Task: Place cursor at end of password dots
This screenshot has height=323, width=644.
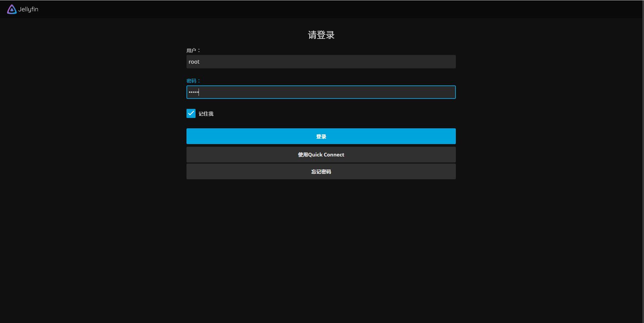Action: tap(199, 92)
